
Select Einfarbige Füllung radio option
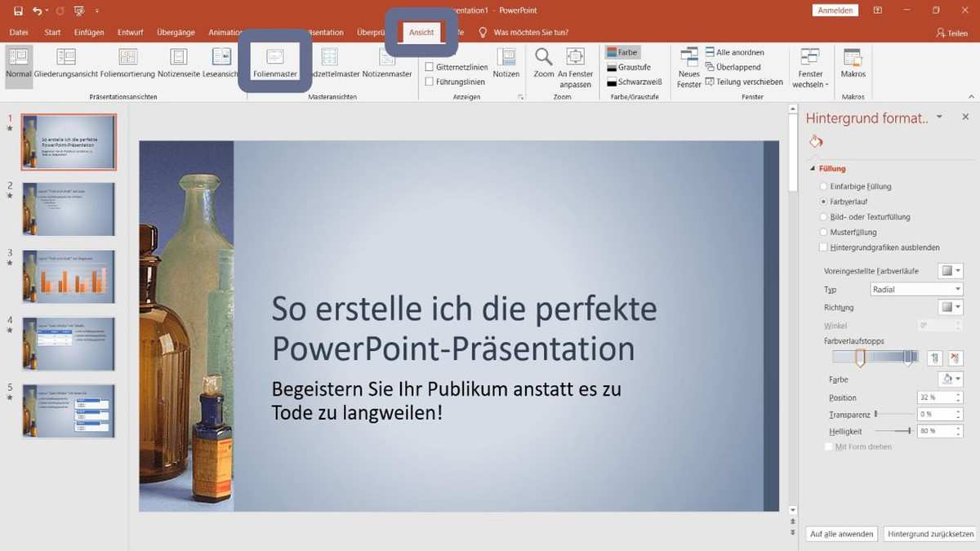823,187
